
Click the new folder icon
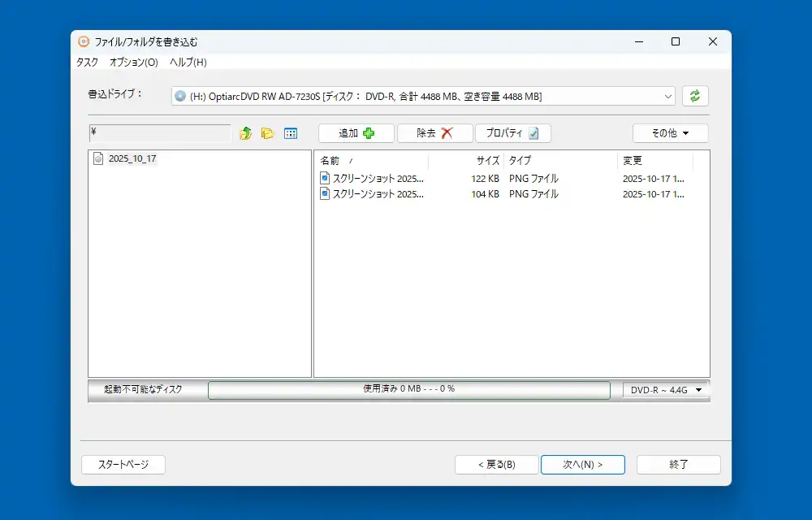point(267,133)
